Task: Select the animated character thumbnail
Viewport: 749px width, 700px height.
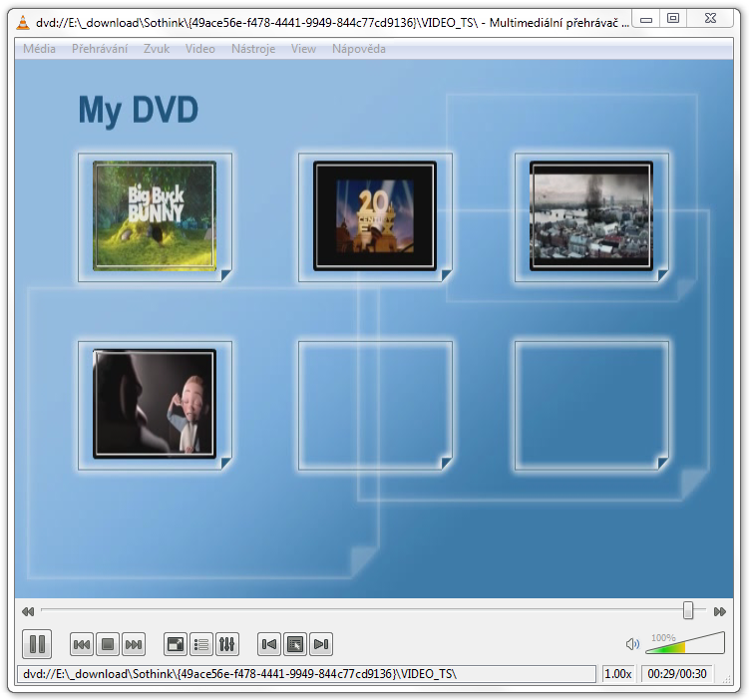Action: (155, 404)
